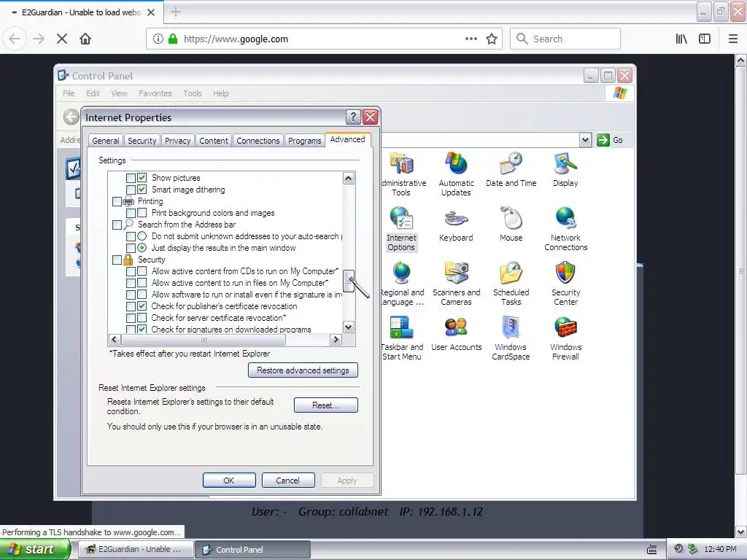Click the settings horizontal scrollbar thumb

point(204,340)
